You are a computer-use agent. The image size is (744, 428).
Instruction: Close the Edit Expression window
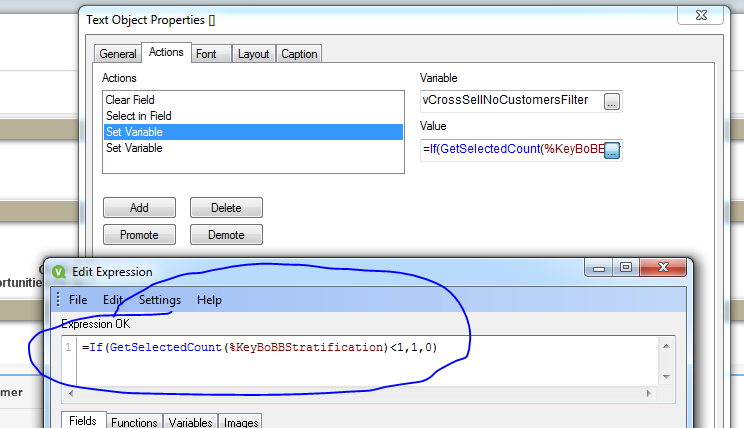tap(663, 268)
